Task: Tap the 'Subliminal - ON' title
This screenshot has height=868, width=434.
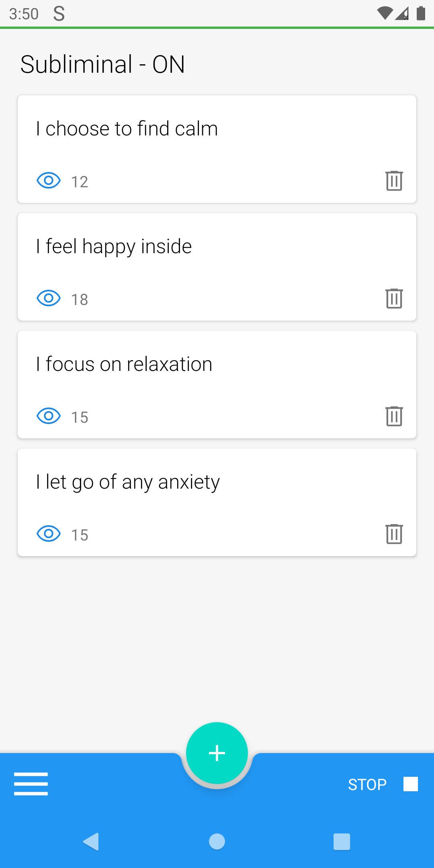Action: (x=102, y=64)
